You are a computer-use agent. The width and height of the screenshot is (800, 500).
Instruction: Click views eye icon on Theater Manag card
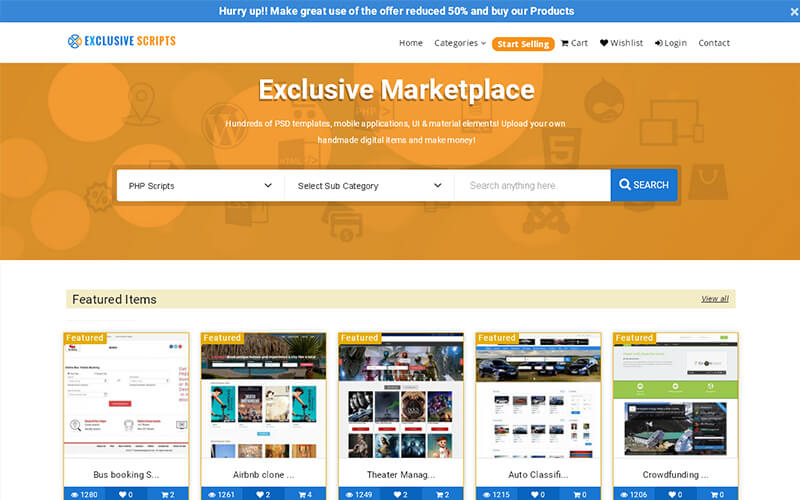pos(349,494)
